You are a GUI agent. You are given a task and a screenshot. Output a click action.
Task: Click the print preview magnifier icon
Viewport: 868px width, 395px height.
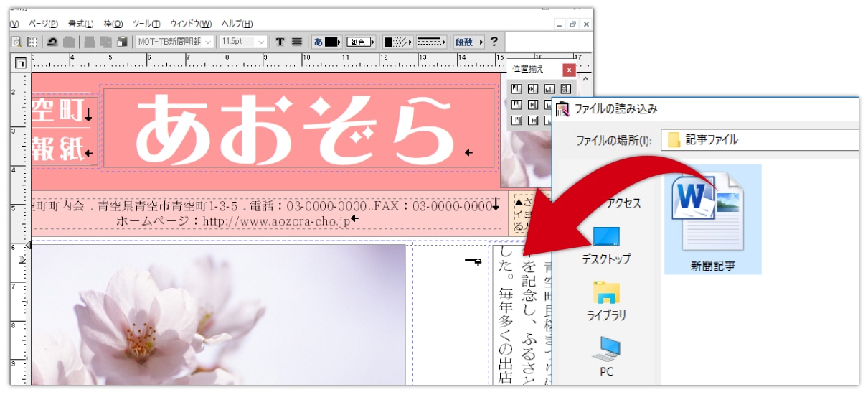[16, 42]
